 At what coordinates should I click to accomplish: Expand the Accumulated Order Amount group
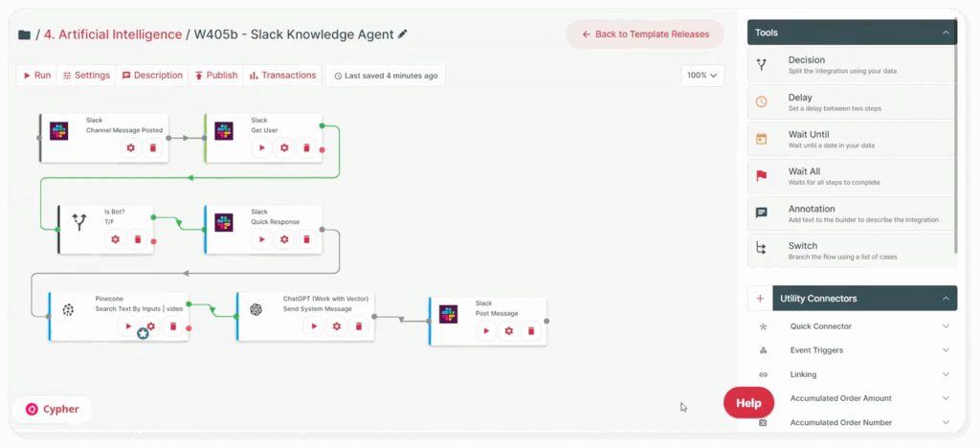[x=946, y=398]
